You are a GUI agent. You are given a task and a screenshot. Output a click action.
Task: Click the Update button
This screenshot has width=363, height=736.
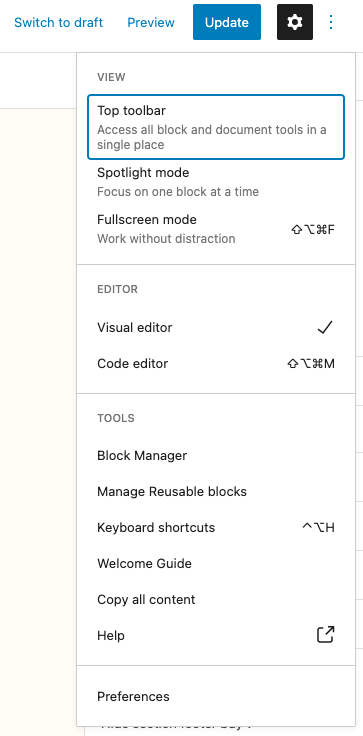(227, 22)
